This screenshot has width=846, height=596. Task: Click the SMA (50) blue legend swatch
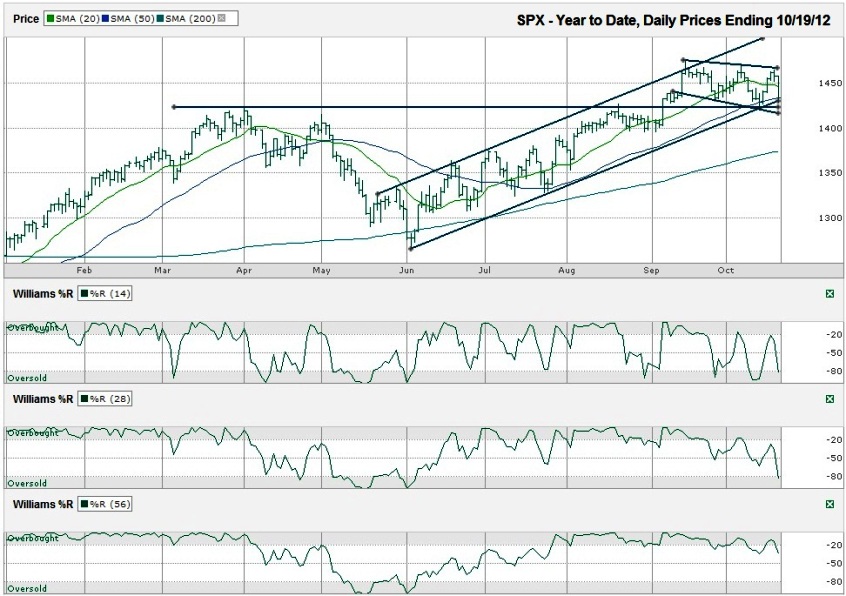click(105, 19)
